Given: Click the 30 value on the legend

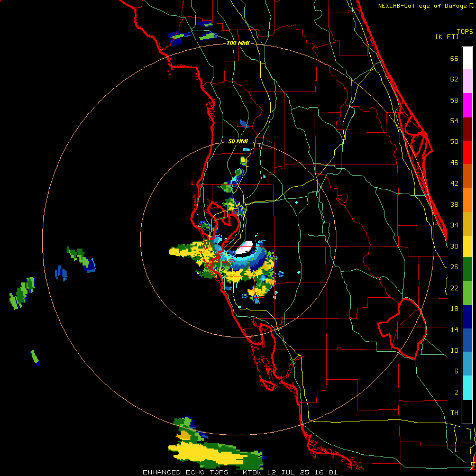Looking at the screenshot, I should (x=454, y=246).
